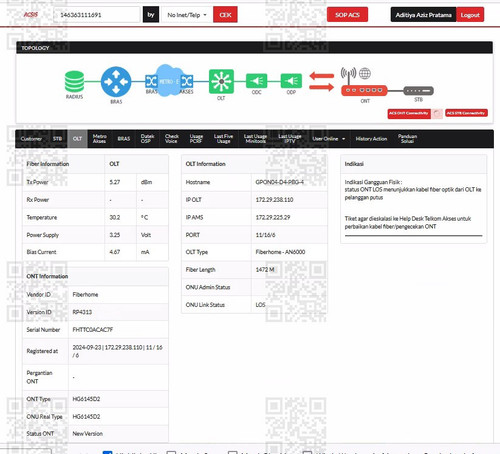Select the gray STB device icon
The image size is (500, 454).
[418, 91]
